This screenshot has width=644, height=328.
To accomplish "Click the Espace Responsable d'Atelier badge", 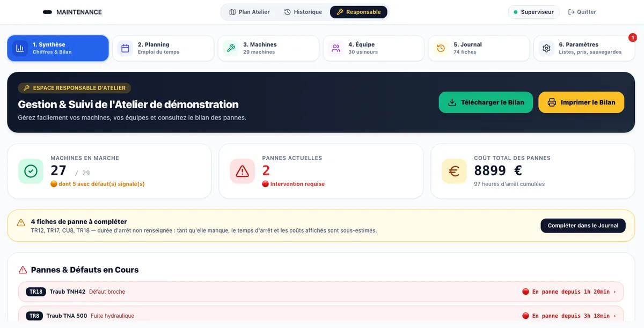I will click(x=75, y=88).
